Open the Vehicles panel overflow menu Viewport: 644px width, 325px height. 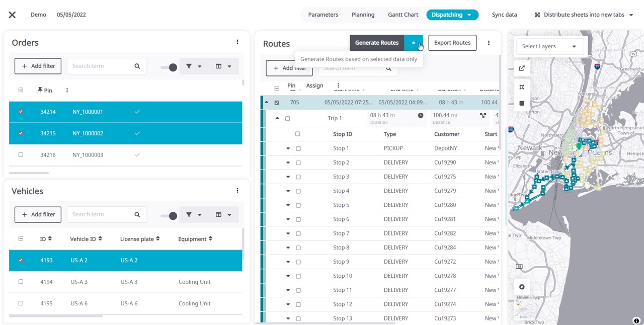pyautogui.click(x=237, y=190)
